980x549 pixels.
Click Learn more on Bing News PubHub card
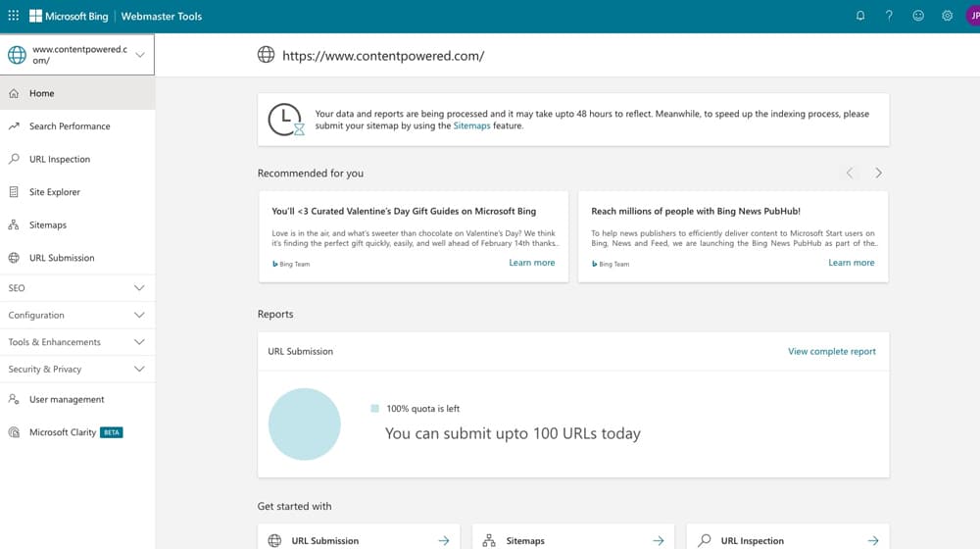(x=852, y=263)
